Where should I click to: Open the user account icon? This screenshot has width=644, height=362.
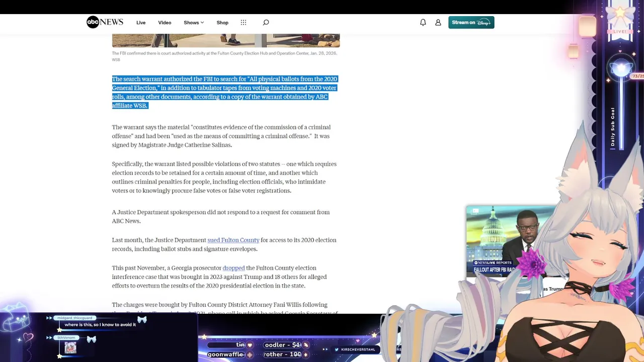click(x=438, y=22)
